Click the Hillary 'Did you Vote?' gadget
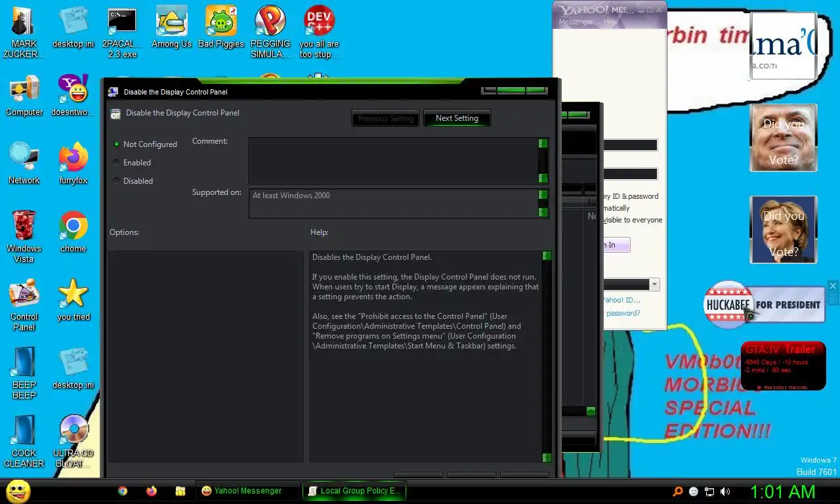The image size is (840, 504). [784, 230]
